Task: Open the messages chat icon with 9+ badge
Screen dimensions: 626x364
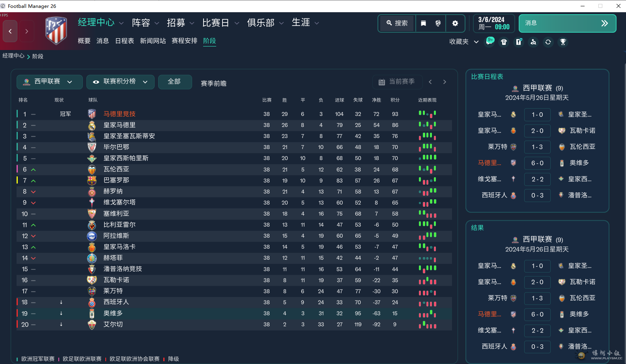Action: 490,42
